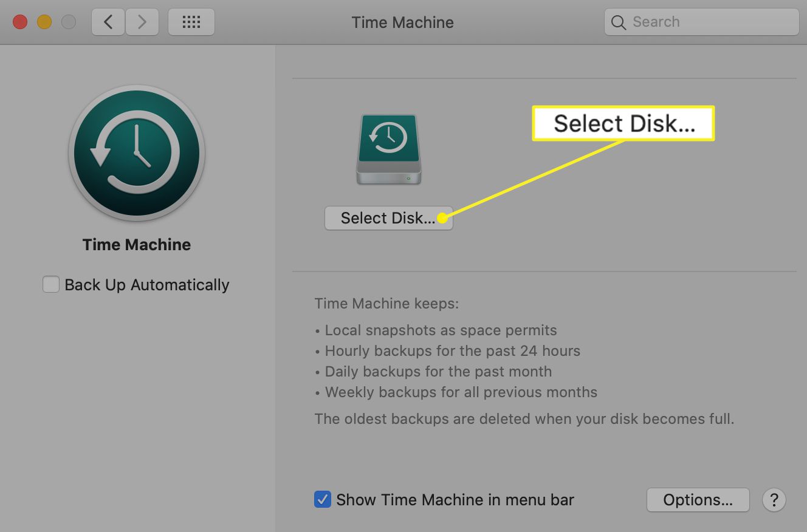
Task: Go forward with the right arrow button
Action: point(142,22)
